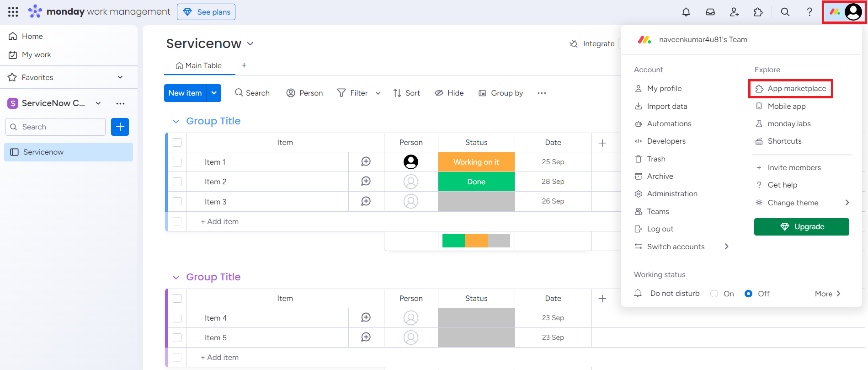The height and width of the screenshot is (370, 868).
Task: Collapse the second Group Title
Action: [x=176, y=278]
